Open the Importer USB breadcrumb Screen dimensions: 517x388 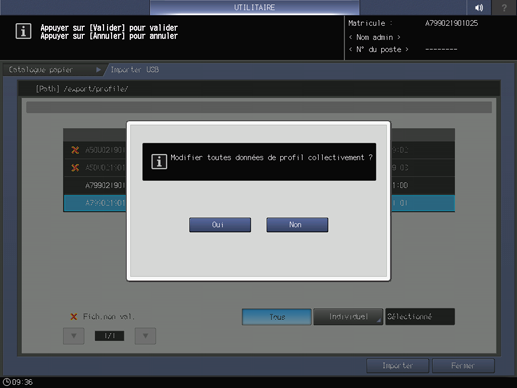coord(135,70)
